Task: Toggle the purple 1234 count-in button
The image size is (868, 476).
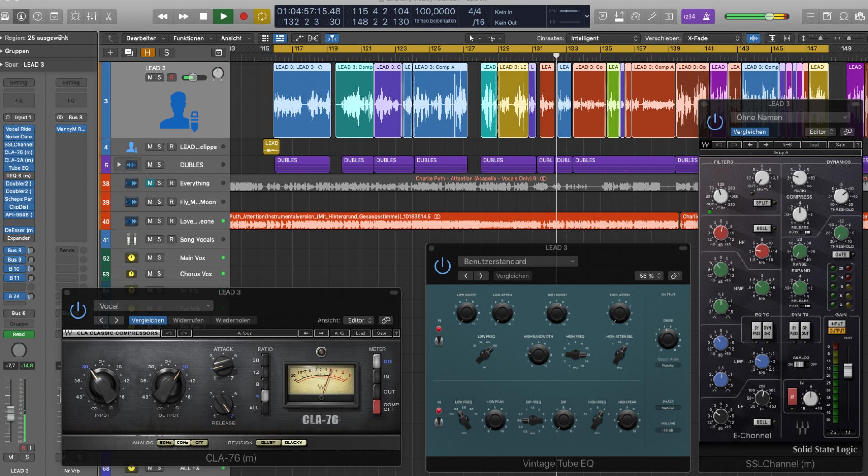Action: click(x=689, y=16)
